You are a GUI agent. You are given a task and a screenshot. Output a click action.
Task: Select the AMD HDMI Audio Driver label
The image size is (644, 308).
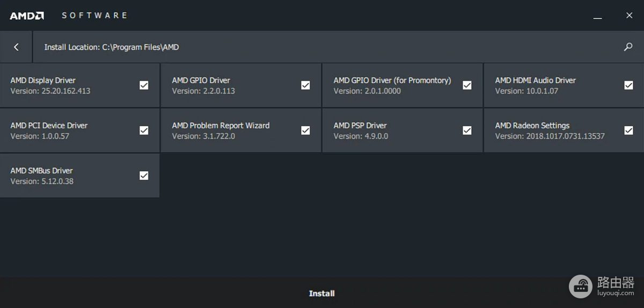click(535, 80)
